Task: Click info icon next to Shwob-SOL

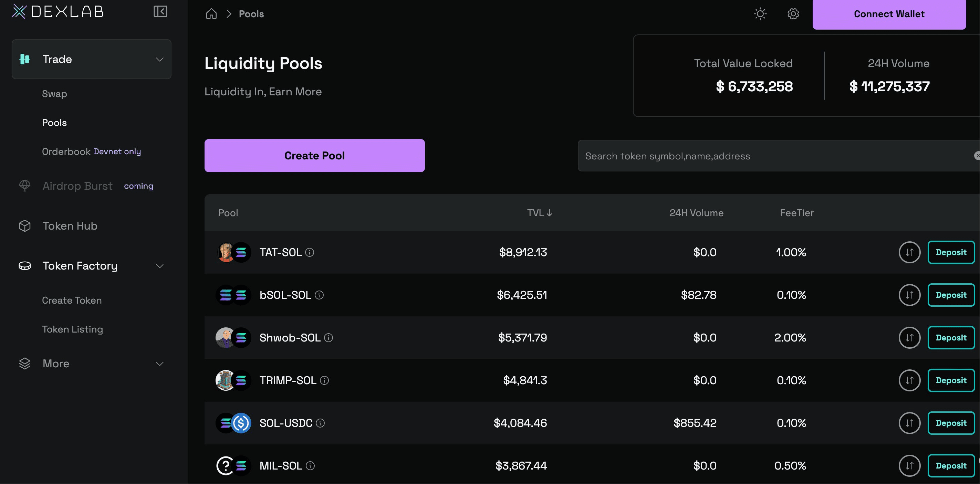Action: point(329,338)
